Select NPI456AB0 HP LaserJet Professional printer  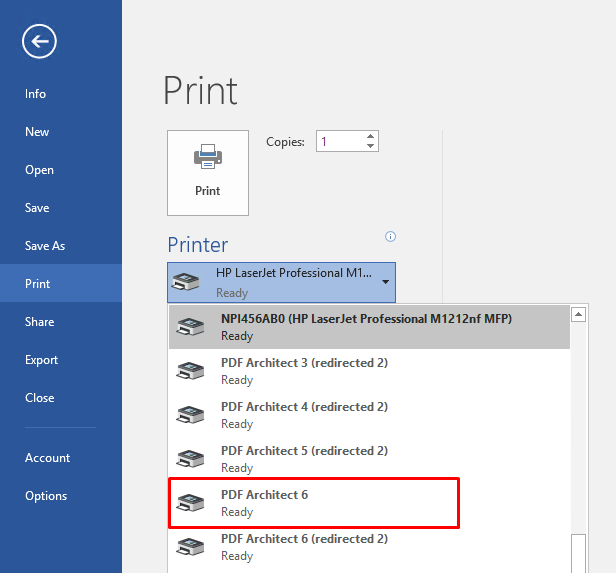pos(369,327)
